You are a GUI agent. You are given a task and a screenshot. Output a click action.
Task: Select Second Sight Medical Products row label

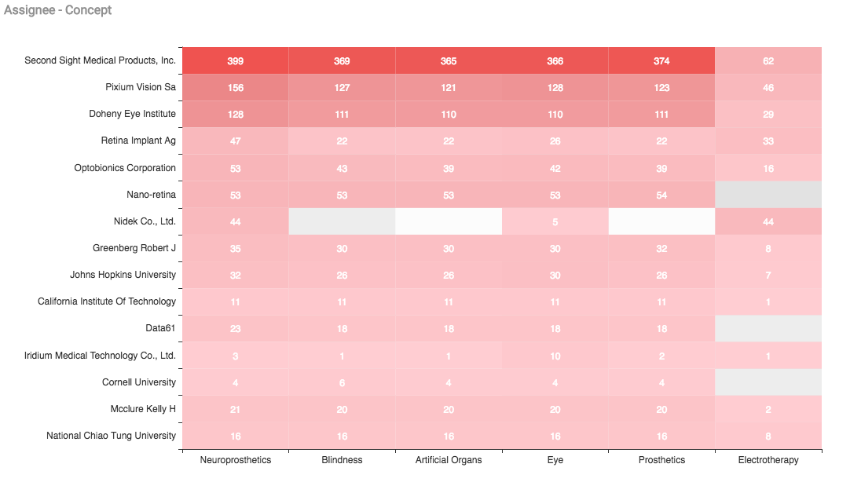100,60
